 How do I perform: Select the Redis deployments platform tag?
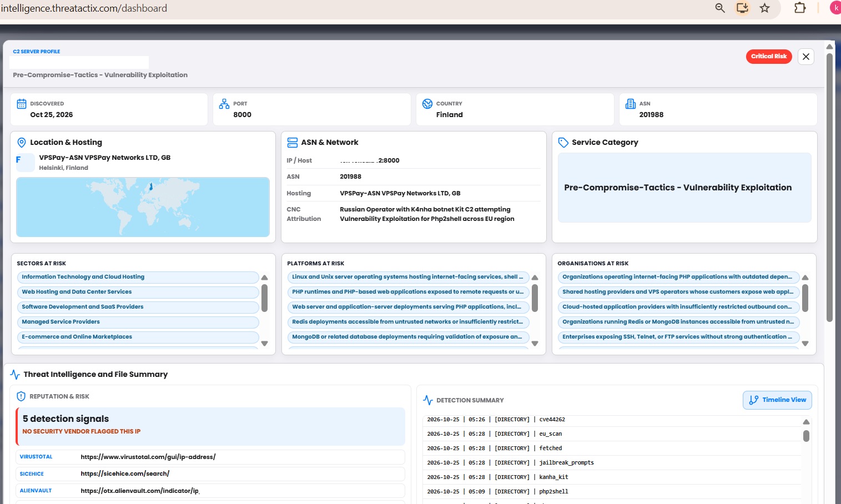click(409, 322)
